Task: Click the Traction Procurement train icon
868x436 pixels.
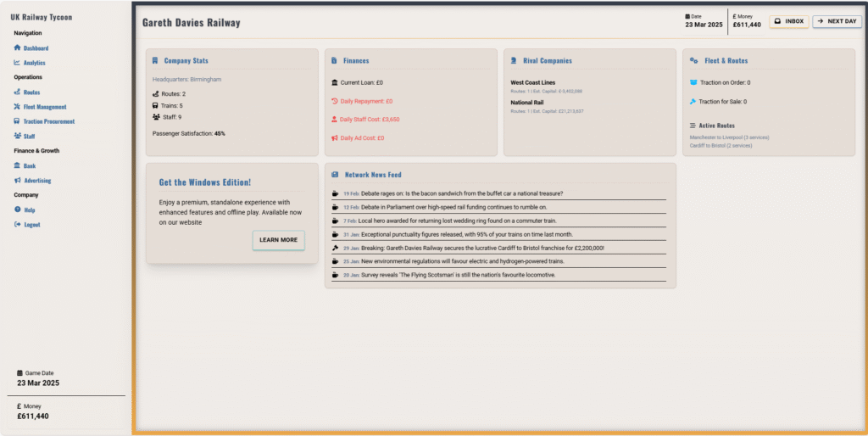Action: click(x=18, y=121)
